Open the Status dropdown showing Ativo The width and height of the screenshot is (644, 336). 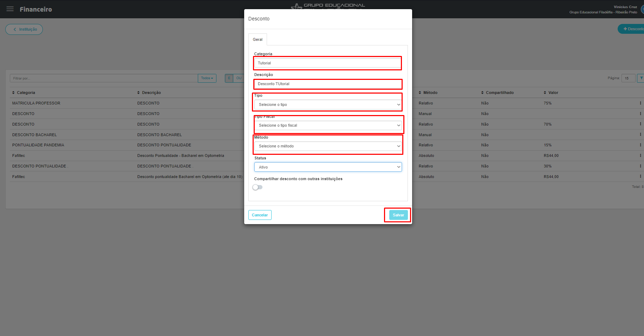pos(328,167)
